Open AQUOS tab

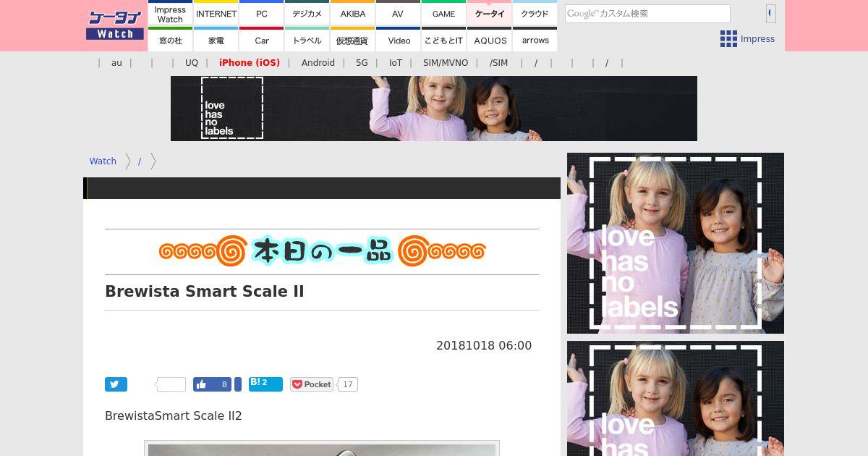(x=490, y=40)
